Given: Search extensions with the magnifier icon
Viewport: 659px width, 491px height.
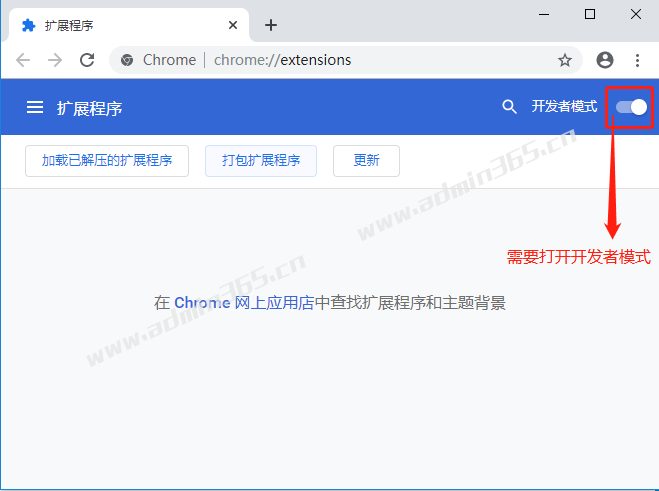Looking at the screenshot, I should tap(509, 107).
